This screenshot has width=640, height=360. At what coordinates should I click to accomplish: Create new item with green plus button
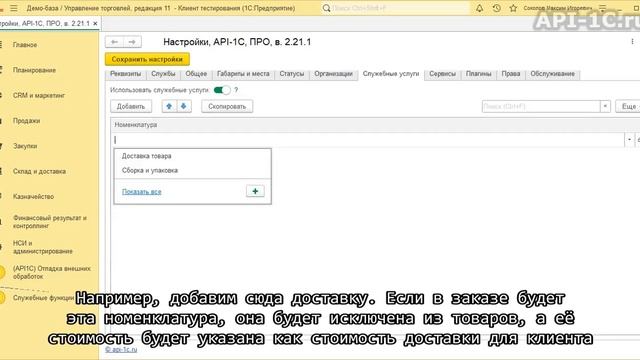pos(255,191)
